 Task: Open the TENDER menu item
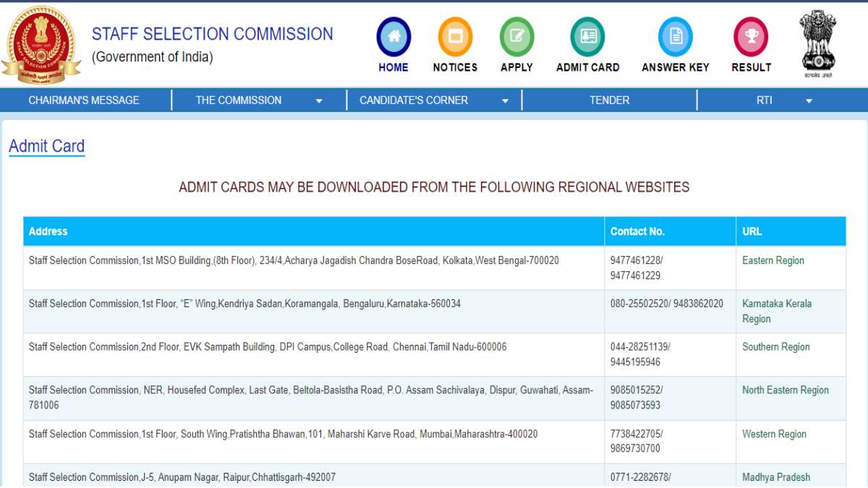(x=609, y=100)
